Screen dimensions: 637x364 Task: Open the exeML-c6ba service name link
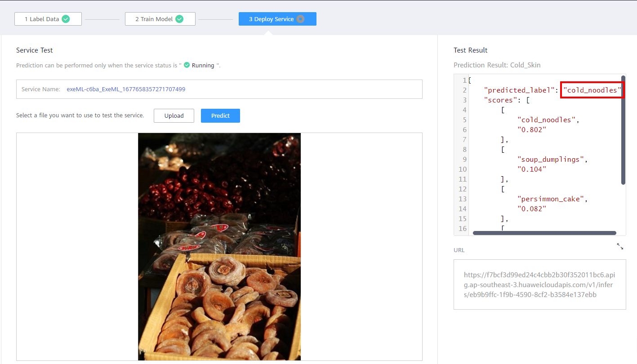pos(126,89)
